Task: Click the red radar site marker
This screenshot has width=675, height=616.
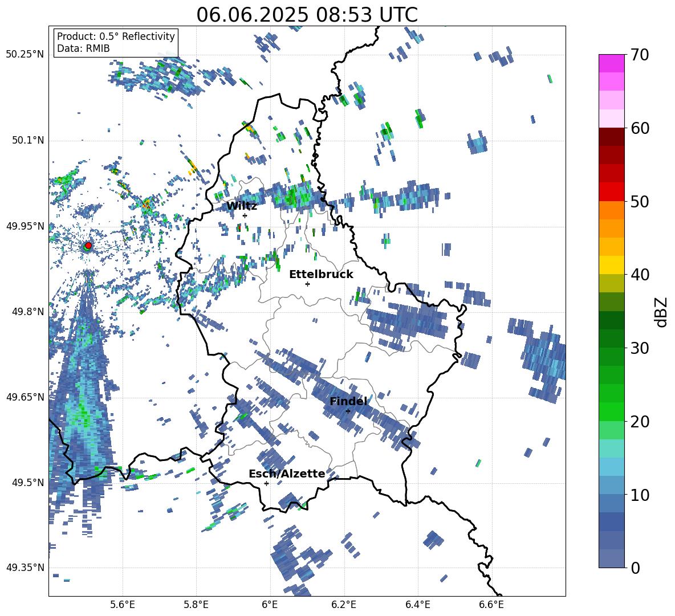Action: click(88, 245)
